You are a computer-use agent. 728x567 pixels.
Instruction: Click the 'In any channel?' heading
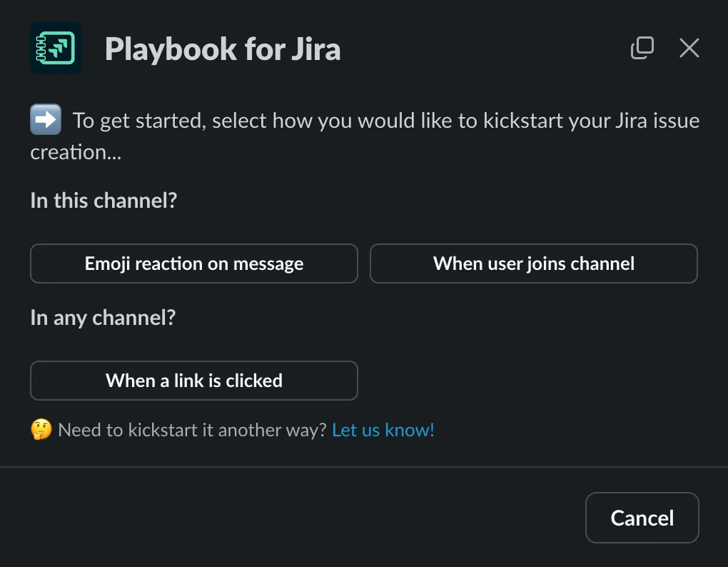point(103,318)
